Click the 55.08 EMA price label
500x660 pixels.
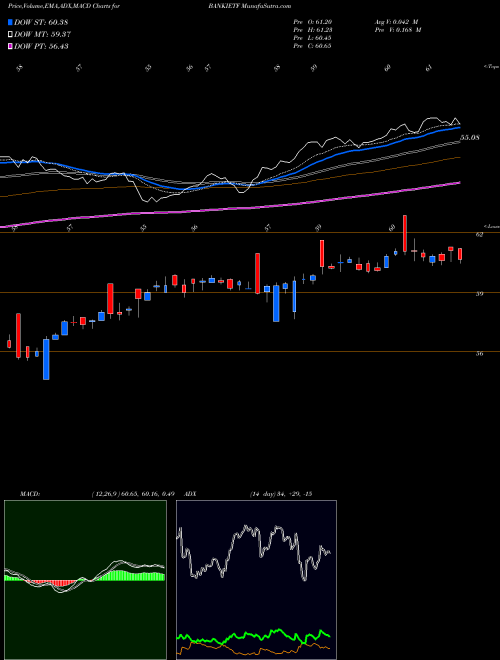click(x=470, y=138)
